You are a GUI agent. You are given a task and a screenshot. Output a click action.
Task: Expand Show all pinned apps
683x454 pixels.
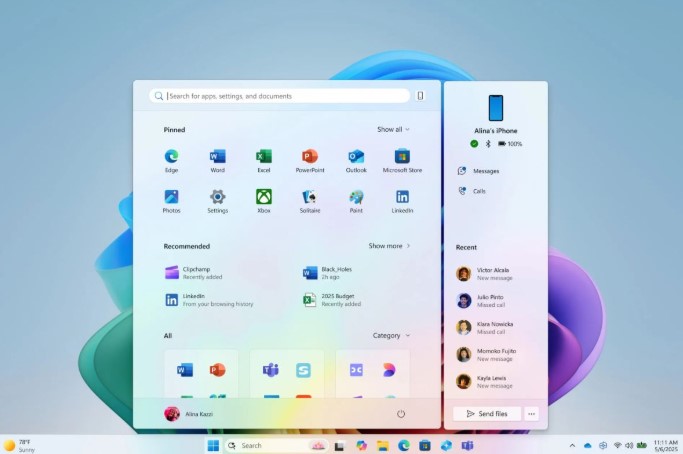click(393, 129)
